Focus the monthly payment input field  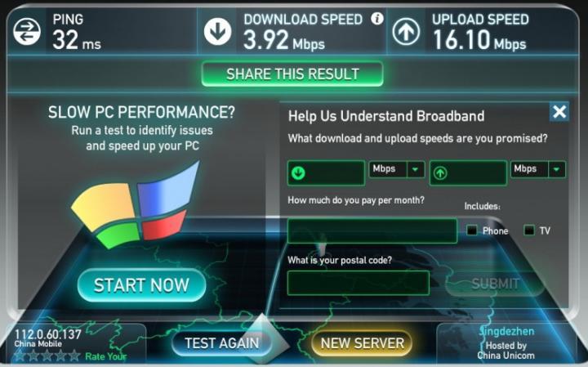tap(372, 230)
